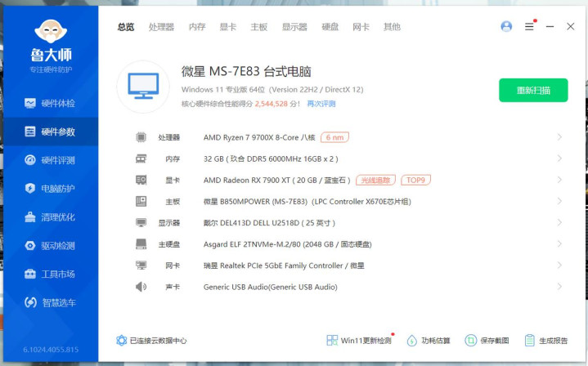Open the hamburger main menu icon
Screen dimensions: 588x366
[x=529, y=27]
